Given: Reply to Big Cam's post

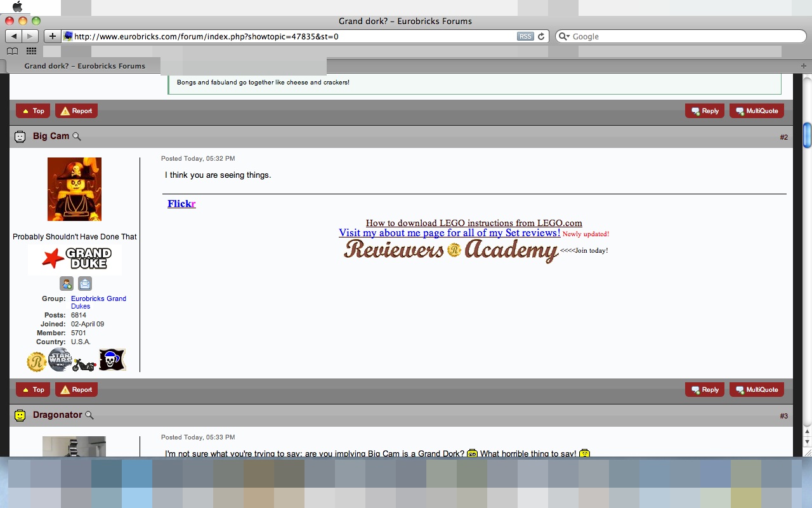Looking at the screenshot, I should [x=704, y=389].
